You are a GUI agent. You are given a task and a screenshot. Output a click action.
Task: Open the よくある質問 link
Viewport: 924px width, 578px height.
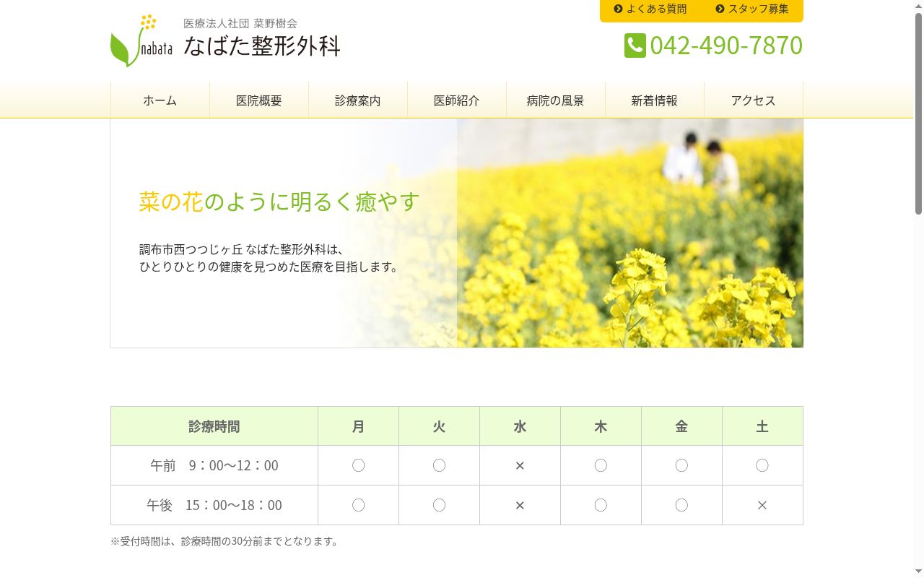656,9
